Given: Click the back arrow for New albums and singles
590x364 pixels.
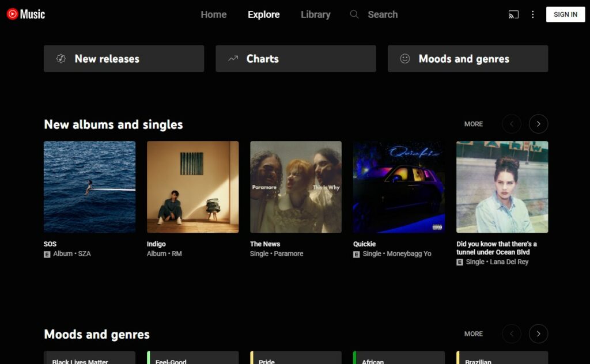Looking at the screenshot, I should 511,124.
